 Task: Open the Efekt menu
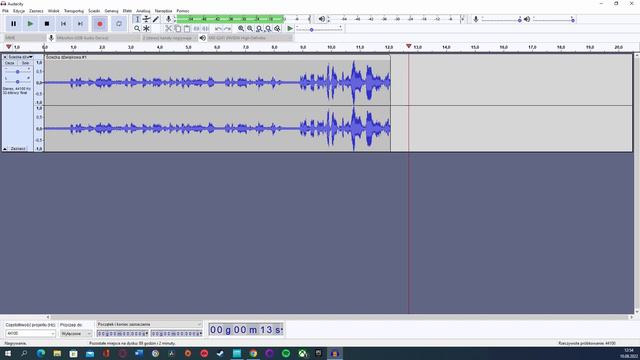pyautogui.click(x=127, y=11)
